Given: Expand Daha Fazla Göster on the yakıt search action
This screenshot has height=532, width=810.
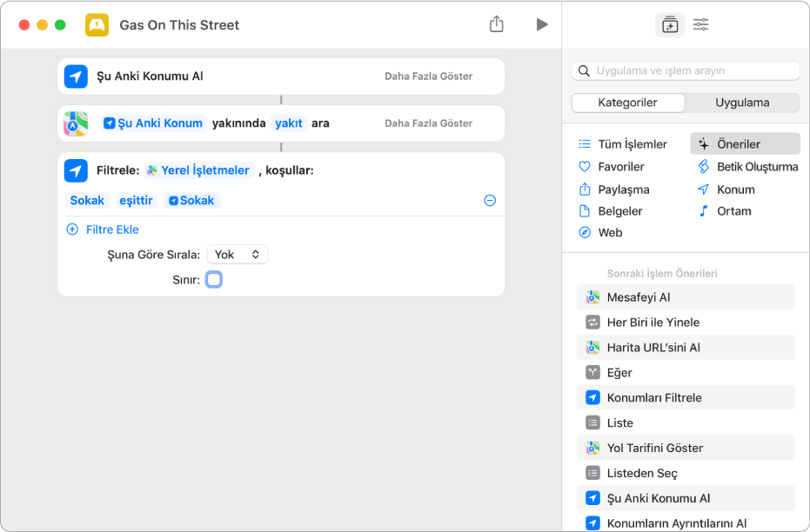Looking at the screenshot, I should point(428,123).
